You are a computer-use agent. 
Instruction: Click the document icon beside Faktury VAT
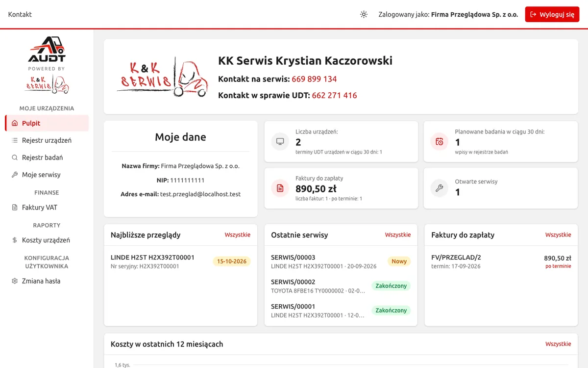click(15, 208)
